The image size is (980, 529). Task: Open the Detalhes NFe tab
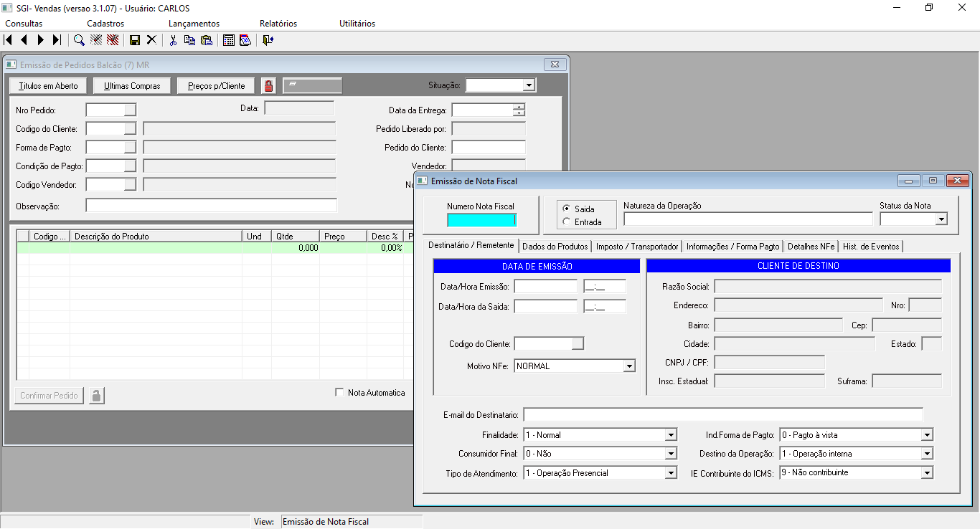[811, 247]
